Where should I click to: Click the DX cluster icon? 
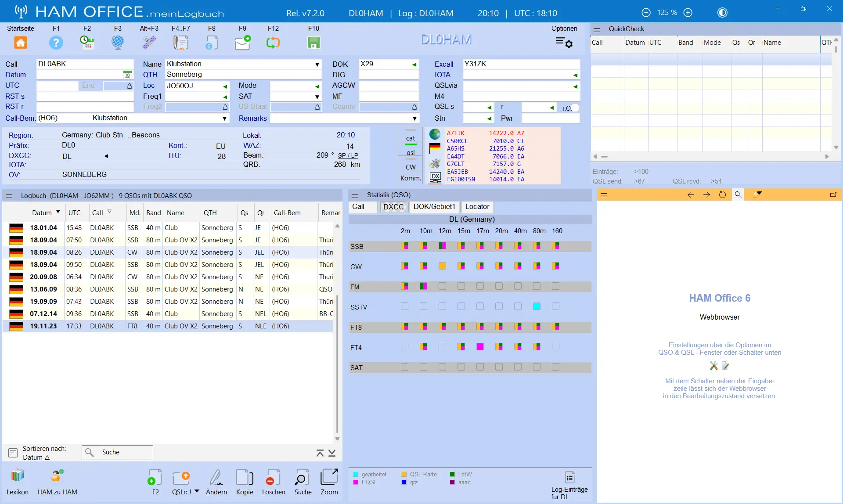[x=435, y=177]
